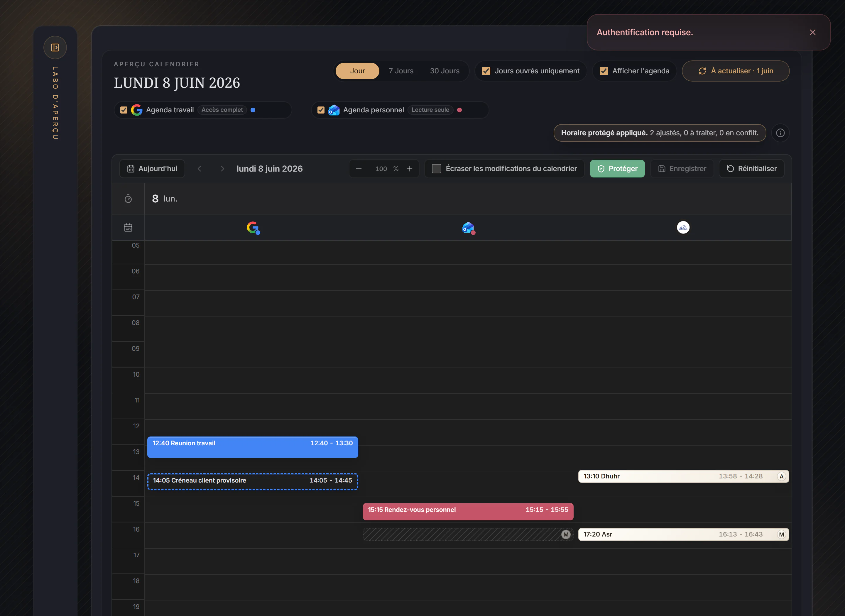
Task: Go to the next day chevron
Action: click(222, 169)
